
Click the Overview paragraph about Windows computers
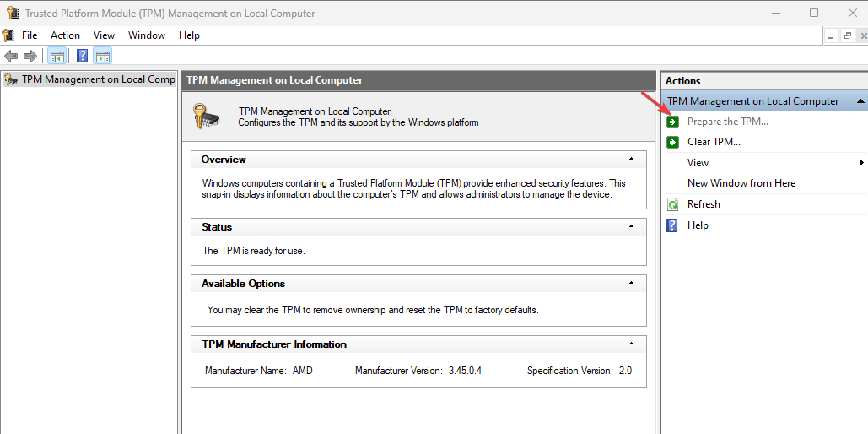click(414, 189)
